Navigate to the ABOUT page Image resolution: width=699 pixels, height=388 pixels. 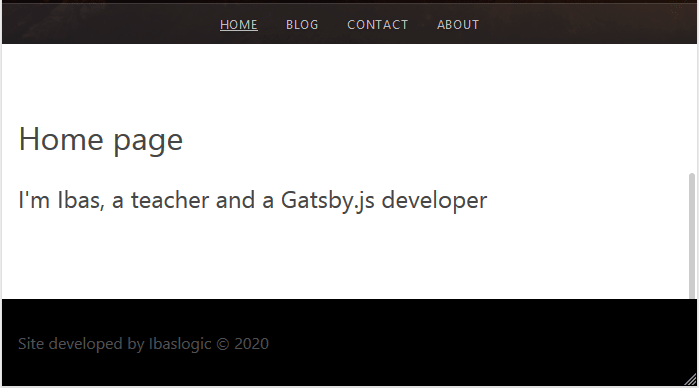click(x=458, y=25)
